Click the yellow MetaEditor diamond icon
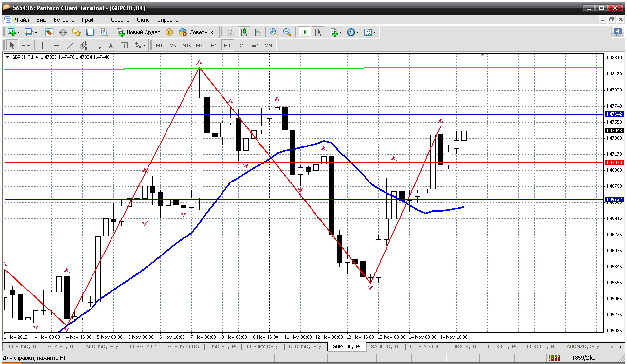Viewport: 627px width, 364px height. point(169,32)
